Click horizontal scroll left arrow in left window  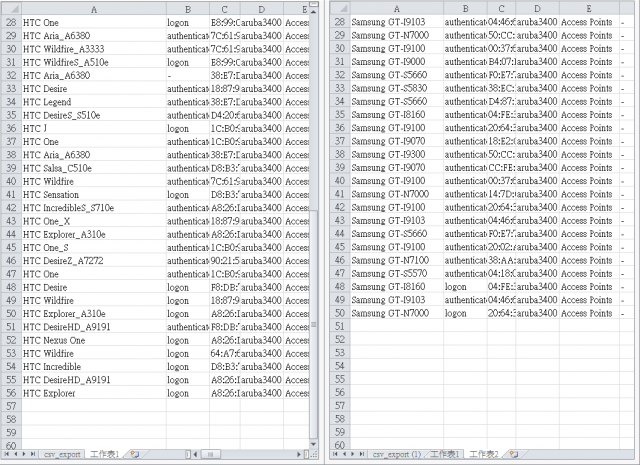click(x=196, y=454)
